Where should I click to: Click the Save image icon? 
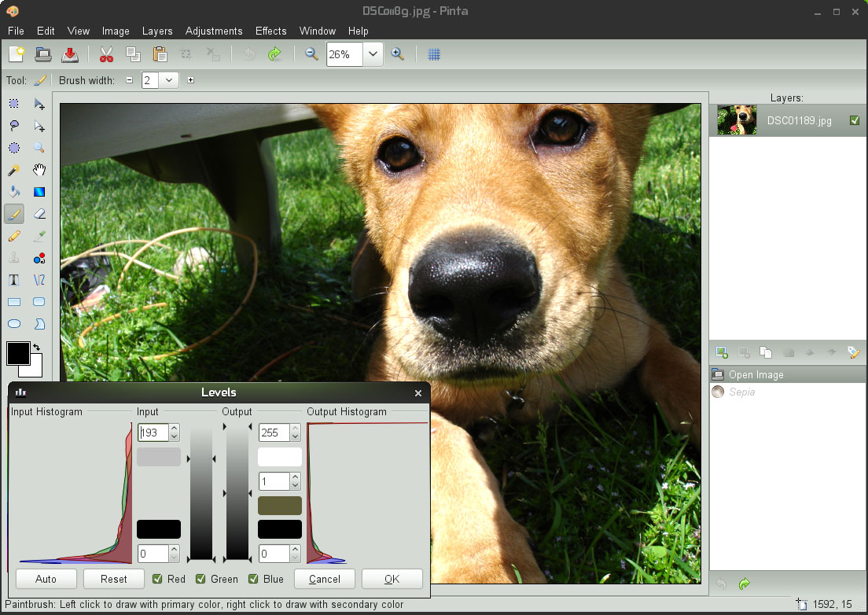70,54
